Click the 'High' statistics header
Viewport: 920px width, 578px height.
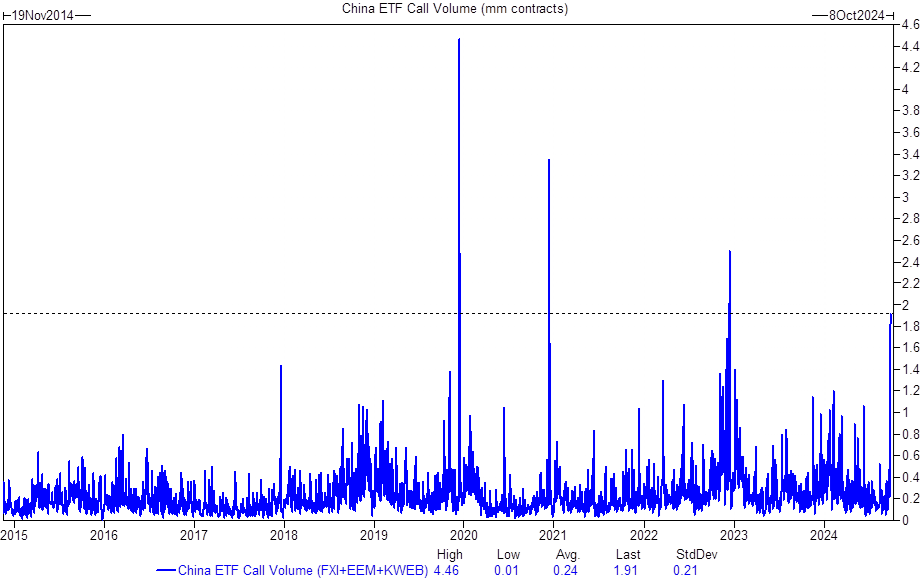pyautogui.click(x=449, y=555)
